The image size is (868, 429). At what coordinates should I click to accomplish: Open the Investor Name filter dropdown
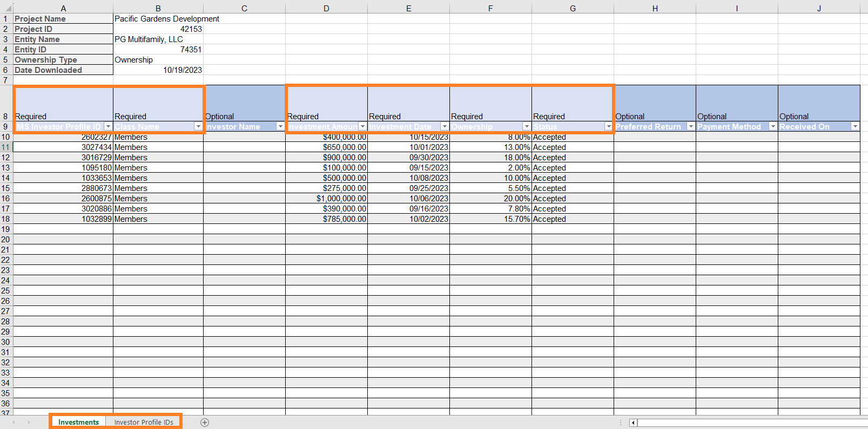pyautogui.click(x=280, y=126)
